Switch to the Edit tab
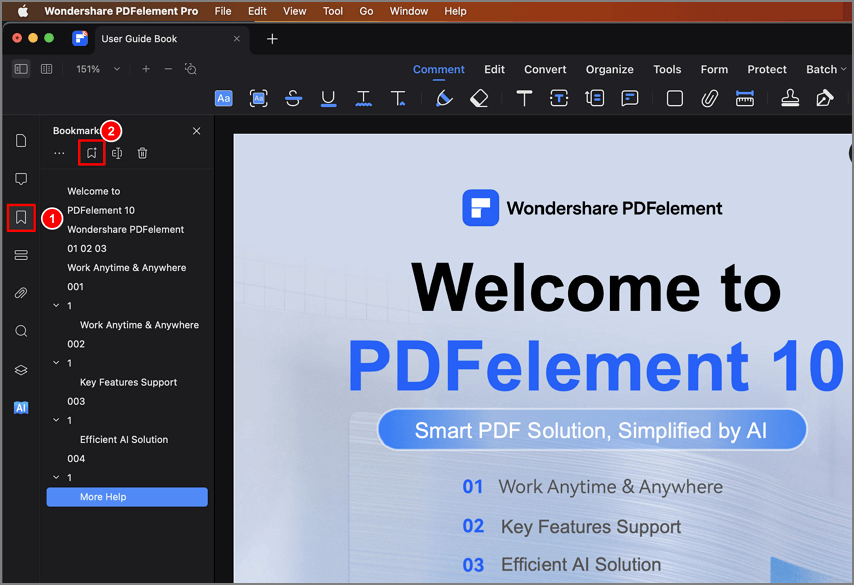Screen dimensions: 854x585 tap(494, 69)
